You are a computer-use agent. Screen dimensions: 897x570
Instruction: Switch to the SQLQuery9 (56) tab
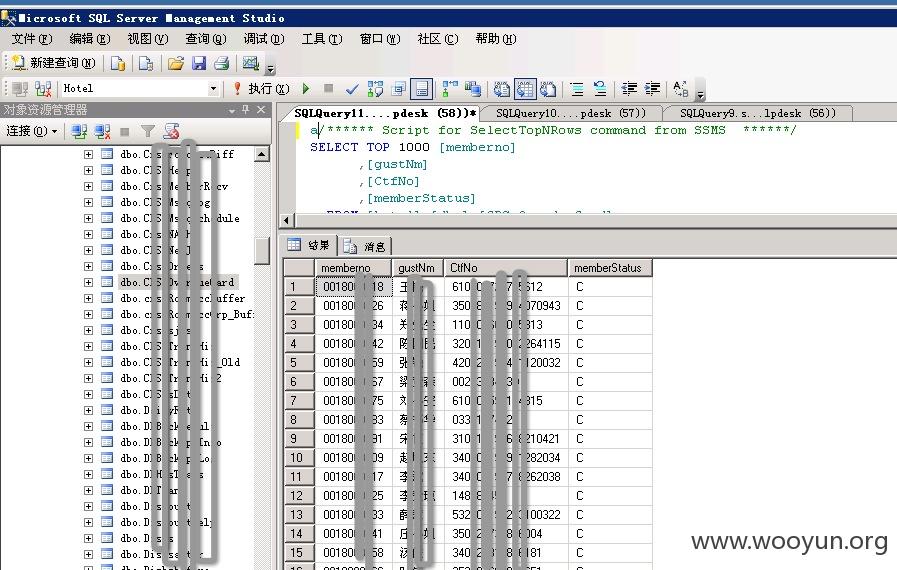(x=757, y=113)
